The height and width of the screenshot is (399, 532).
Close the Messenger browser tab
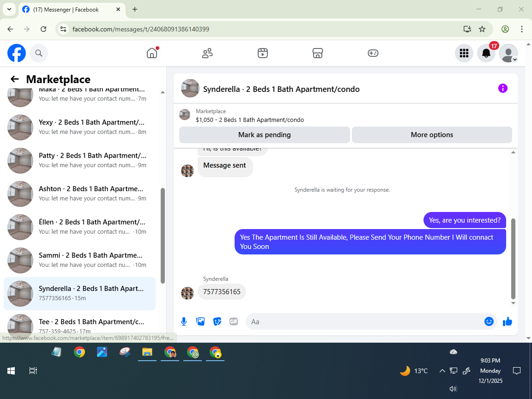click(118, 9)
